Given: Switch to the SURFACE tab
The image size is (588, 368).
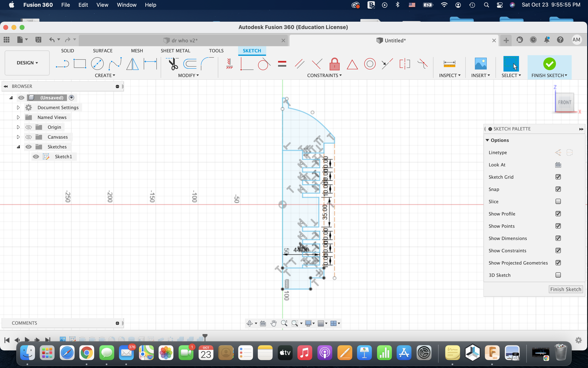Looking at the screenshot, I should click(102, 51).
